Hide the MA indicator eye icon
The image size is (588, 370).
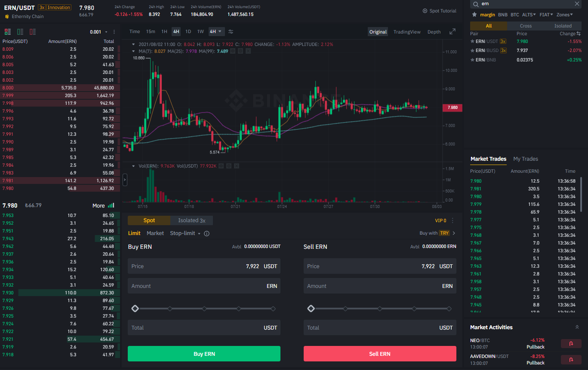(233, 51)
